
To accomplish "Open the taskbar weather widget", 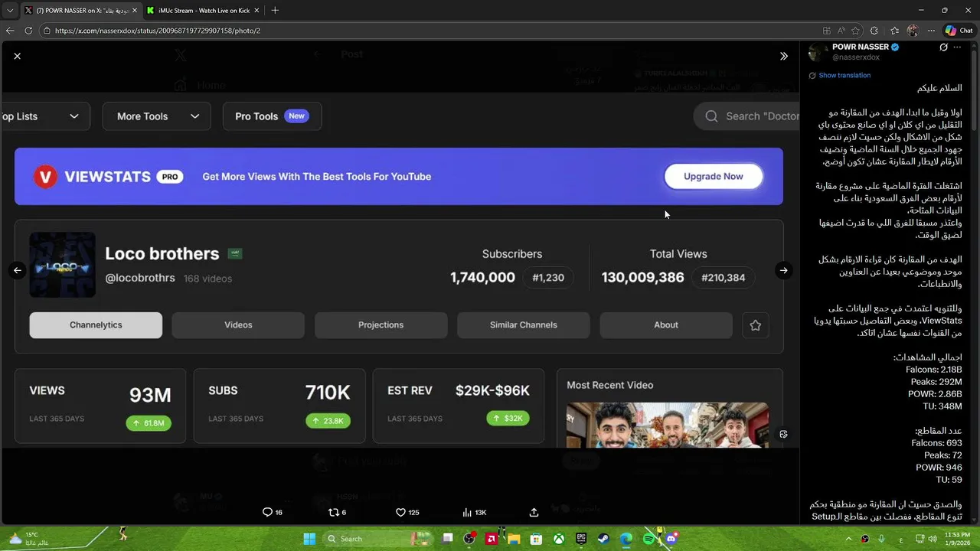I will (x=29, y=539).
